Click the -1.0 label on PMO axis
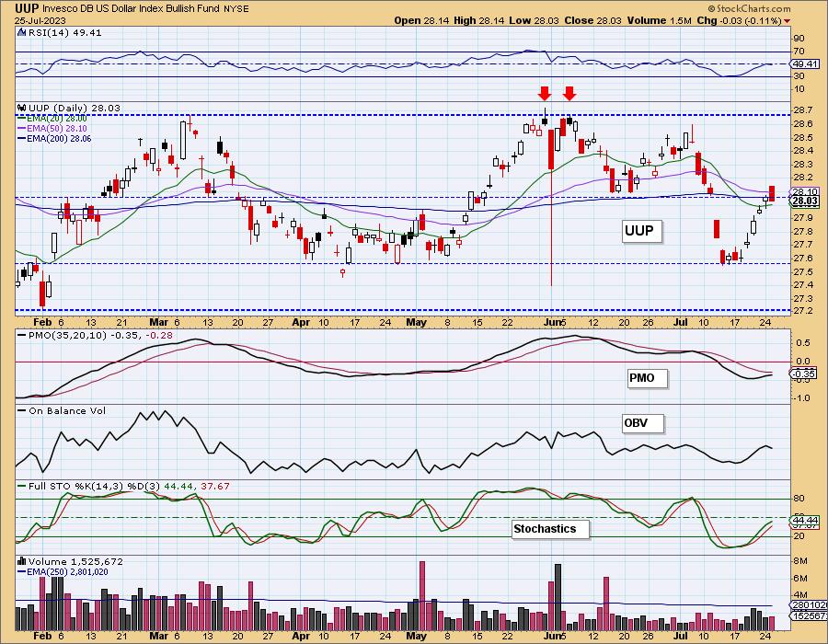Viewport: 828px width, 644px height. [x=801, y=398]
